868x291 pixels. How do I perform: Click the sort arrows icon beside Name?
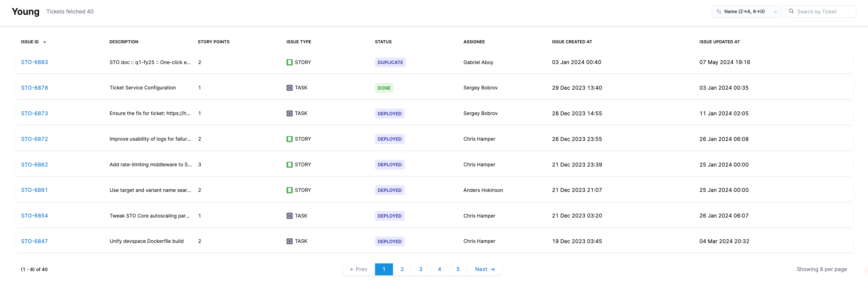(719, 11)
